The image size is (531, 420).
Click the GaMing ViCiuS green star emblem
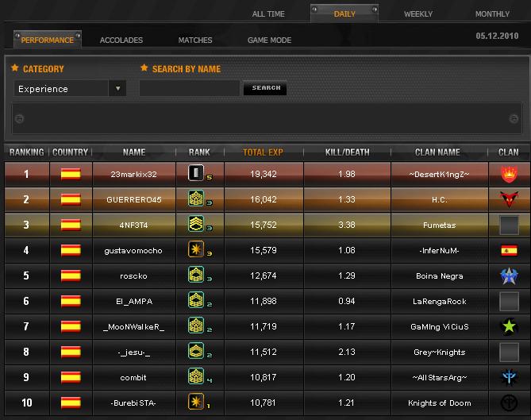pos(509,326)
